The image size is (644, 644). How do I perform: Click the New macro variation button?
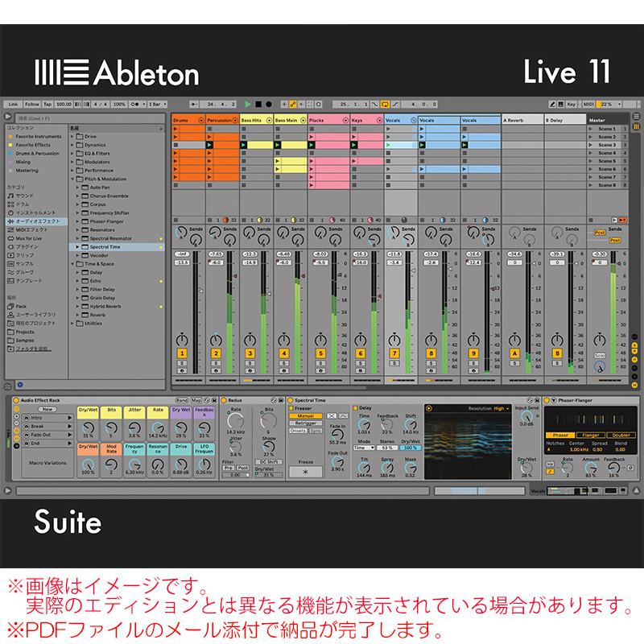(47, 409)
